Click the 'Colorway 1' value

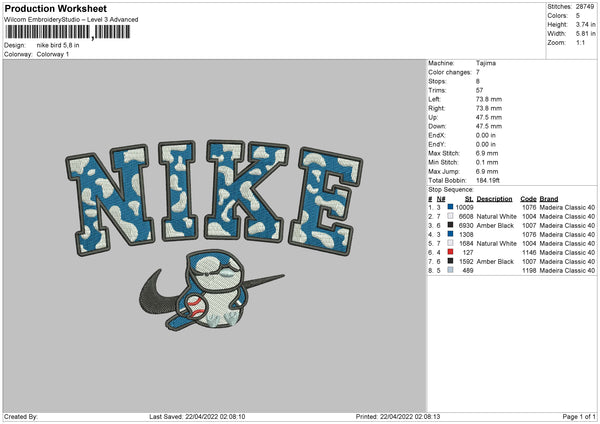pyautogui.click(x=53, y=54)
